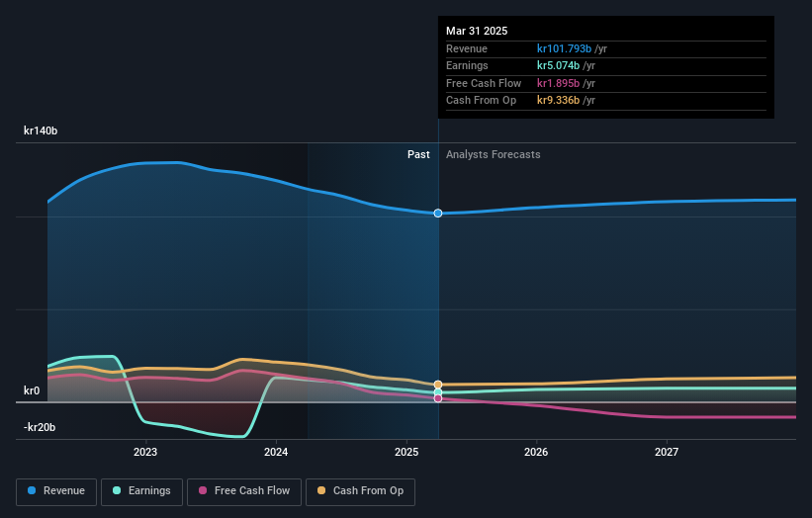The width and height of the screenshot is (812, 518).
Task: Click the Past label on chart
Action: point(418,155)
